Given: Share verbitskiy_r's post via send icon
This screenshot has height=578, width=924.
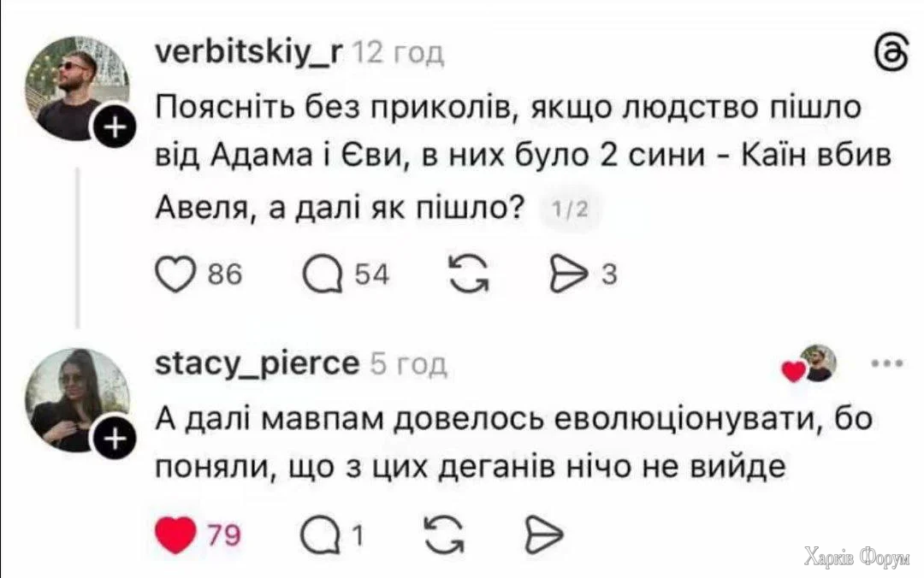Looking at the screenshot, I should 569,272.
